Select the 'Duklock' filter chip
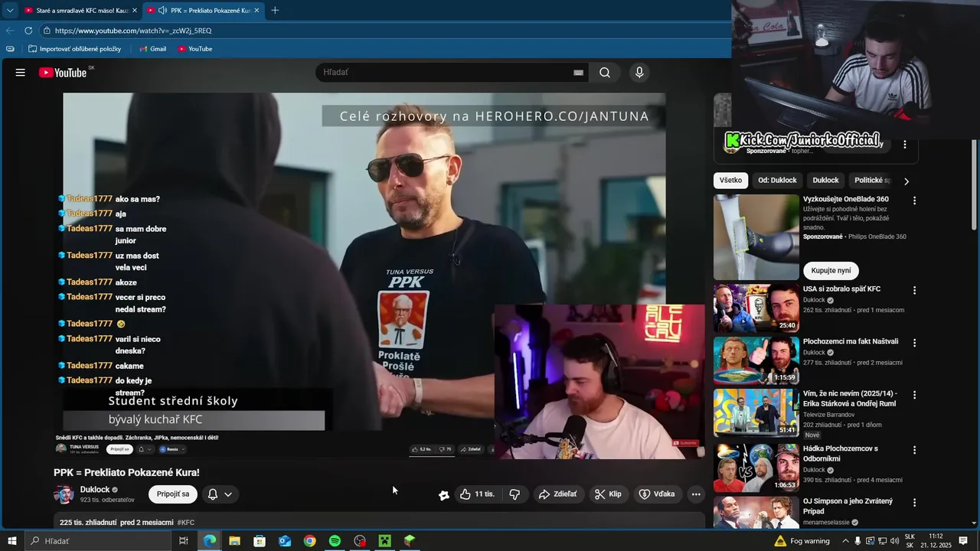 pos(825,181)
